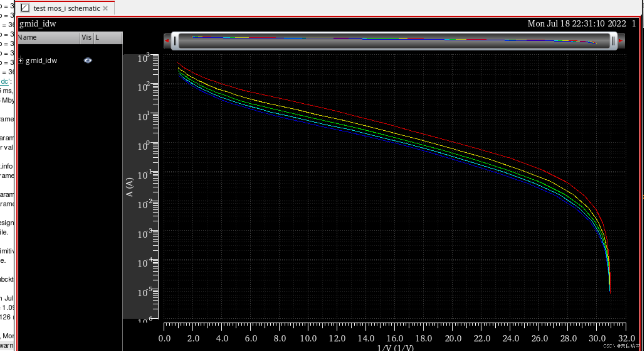Close the test mos_i schematic tab
This screenshot has width=644, height=351.
[105, 8]
